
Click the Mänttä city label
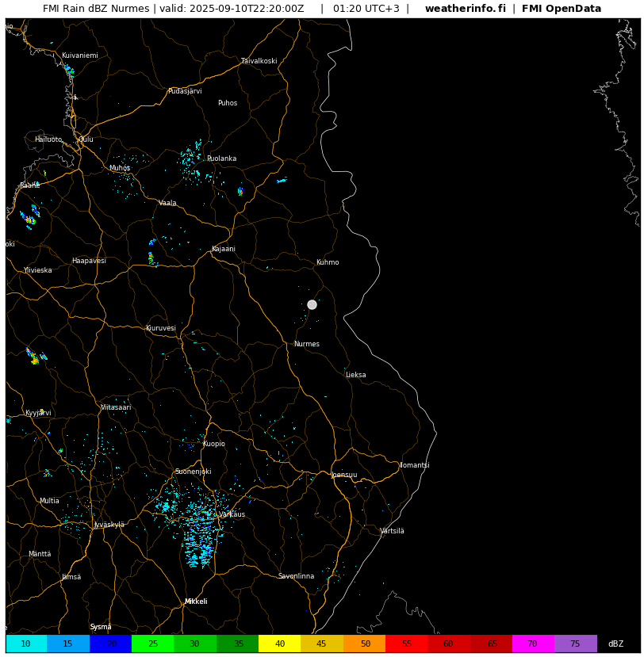coord(40,554)
